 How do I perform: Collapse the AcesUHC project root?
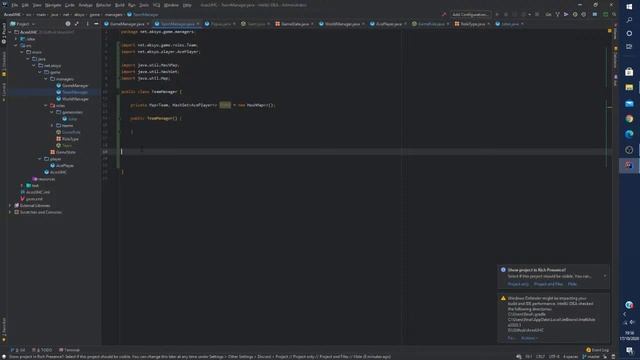10,32
